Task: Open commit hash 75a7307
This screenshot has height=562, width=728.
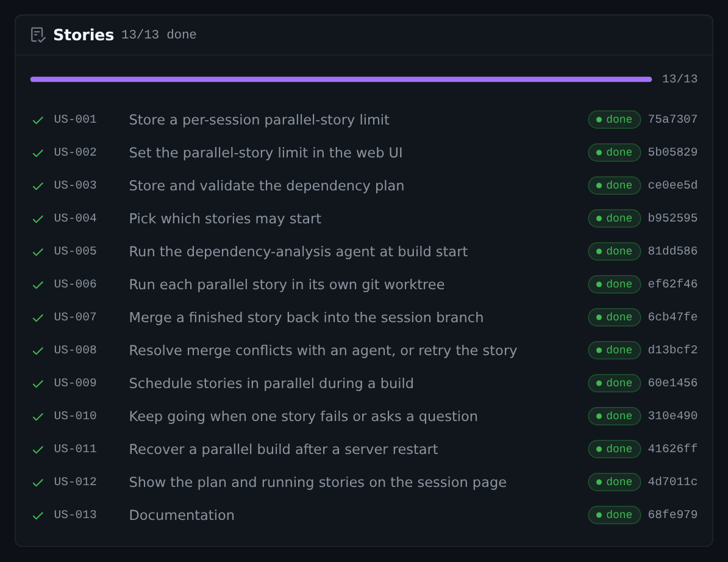Action: pos(673,120)
